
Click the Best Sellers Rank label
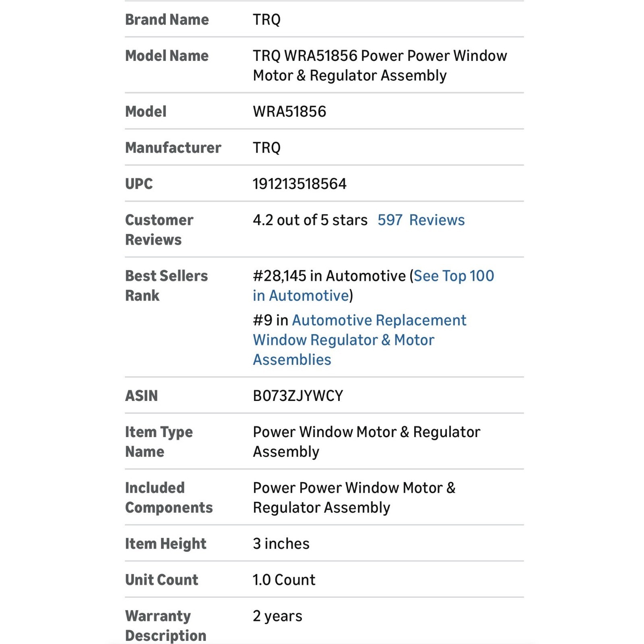coord(166,286)
